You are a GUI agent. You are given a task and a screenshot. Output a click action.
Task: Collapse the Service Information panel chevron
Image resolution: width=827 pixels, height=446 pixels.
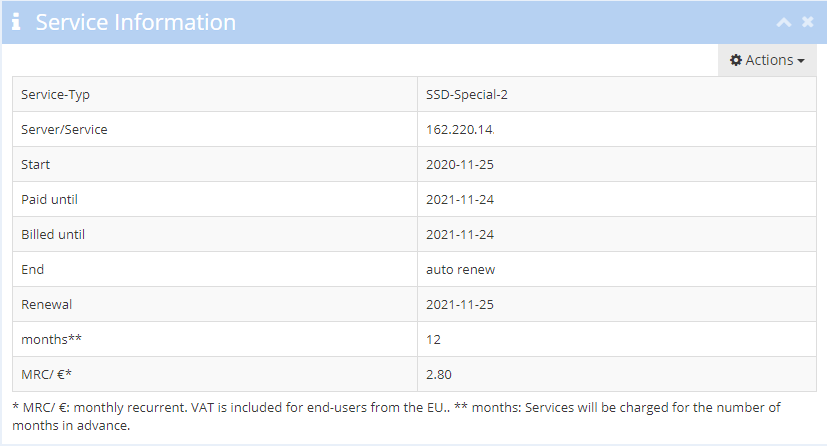[784, 22]
